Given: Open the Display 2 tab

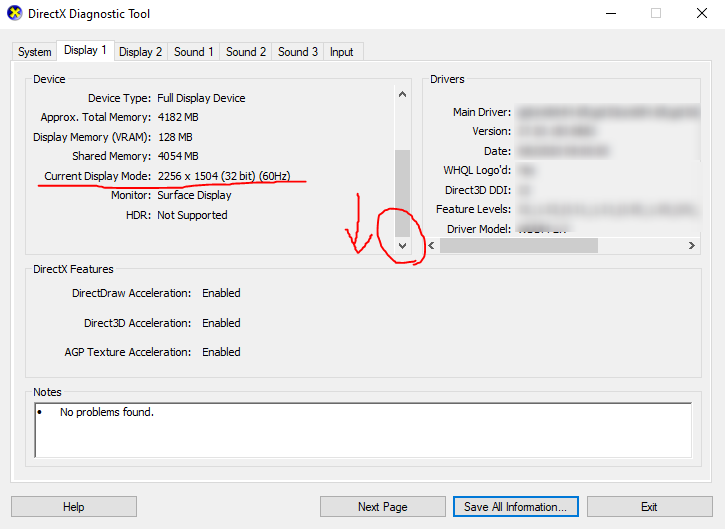Looking at the screenshot, I should click(x=140, y=52).
